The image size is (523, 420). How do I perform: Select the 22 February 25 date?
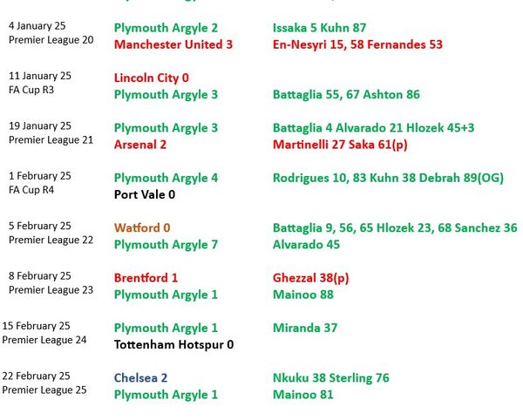36,376
